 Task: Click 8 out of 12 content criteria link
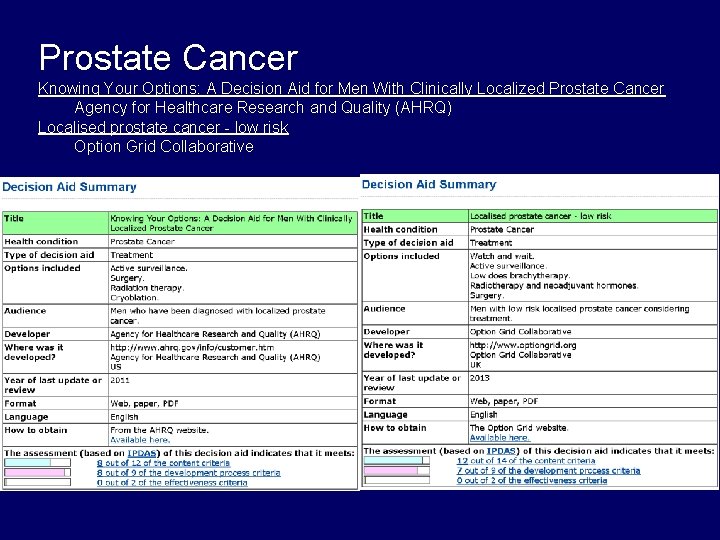(163, 463)
